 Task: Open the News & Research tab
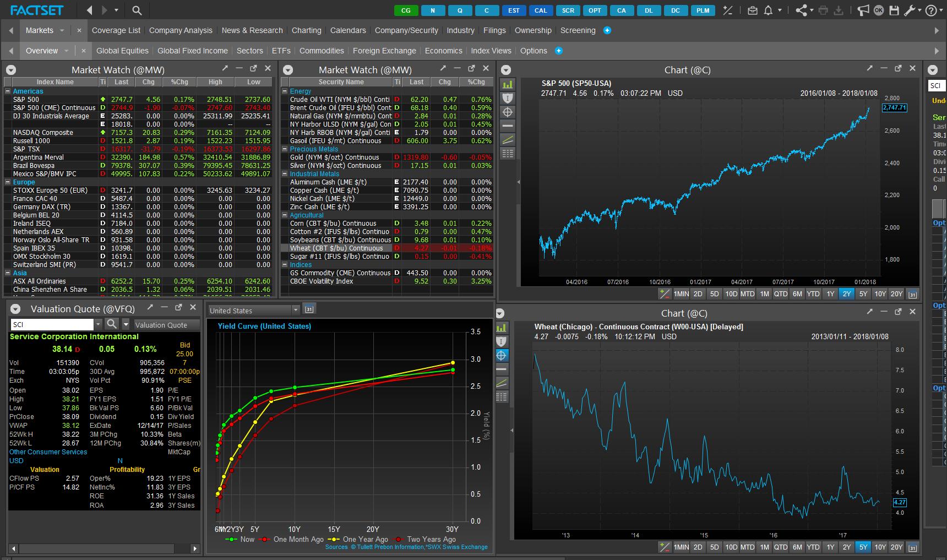(252, 30)
